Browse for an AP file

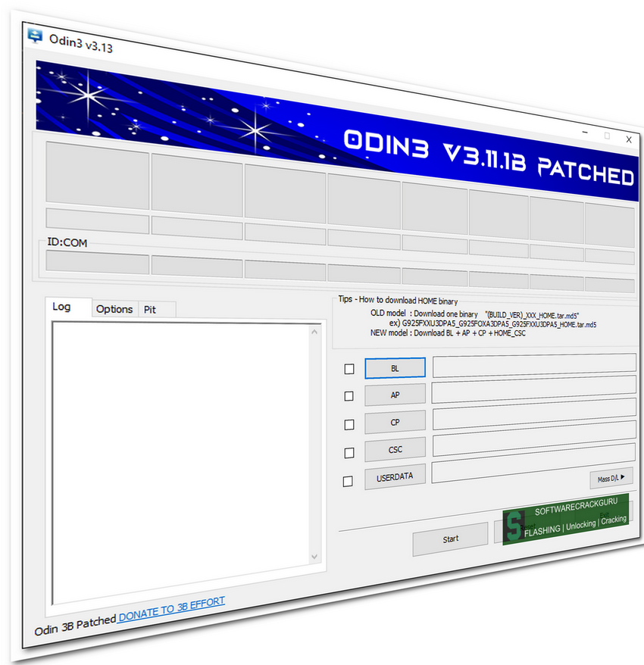395,395
